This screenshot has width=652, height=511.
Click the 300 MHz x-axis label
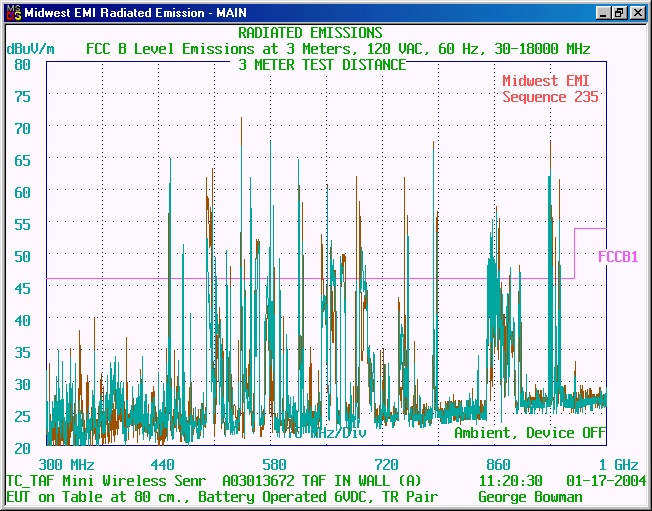[66, 465]
